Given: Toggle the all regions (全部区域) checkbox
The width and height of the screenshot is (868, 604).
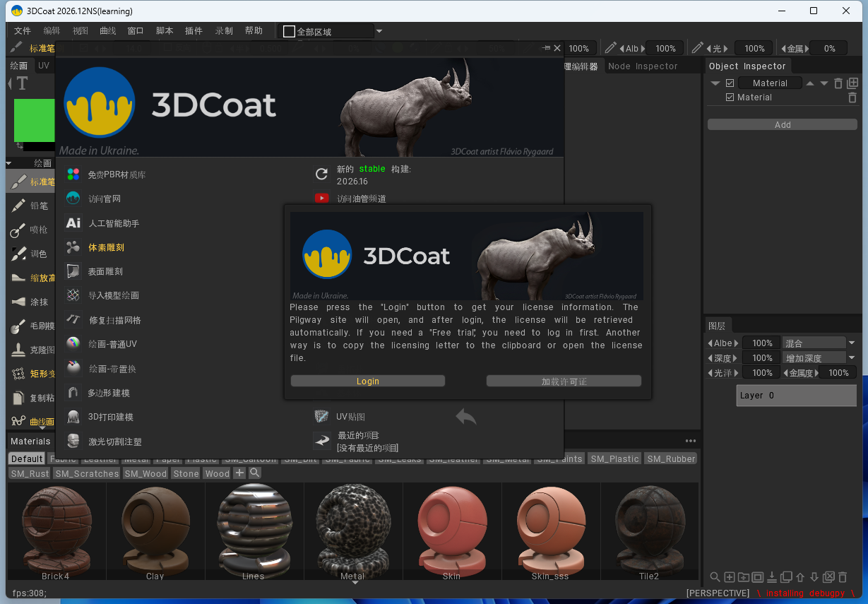Looking at the screenshot, I should (x=289, y=31).
